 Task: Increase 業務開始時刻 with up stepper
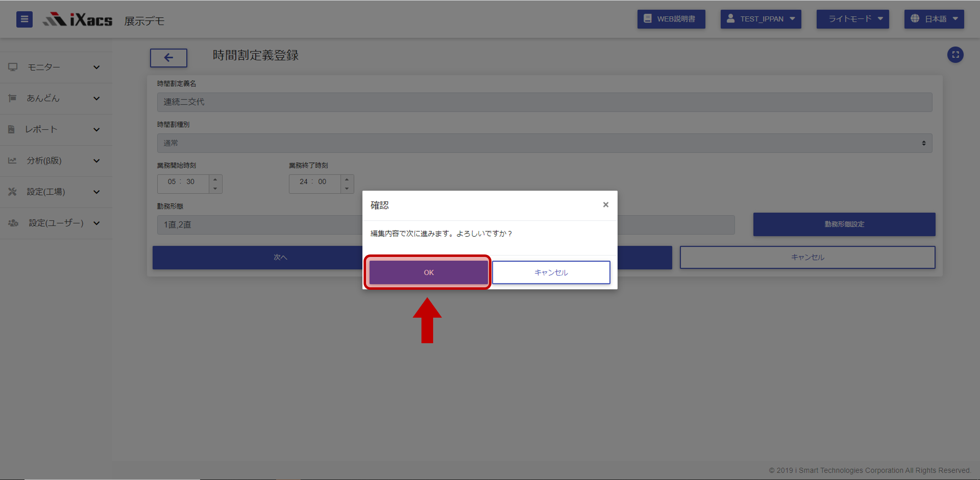pyautogui.click(x=216, y=179)
